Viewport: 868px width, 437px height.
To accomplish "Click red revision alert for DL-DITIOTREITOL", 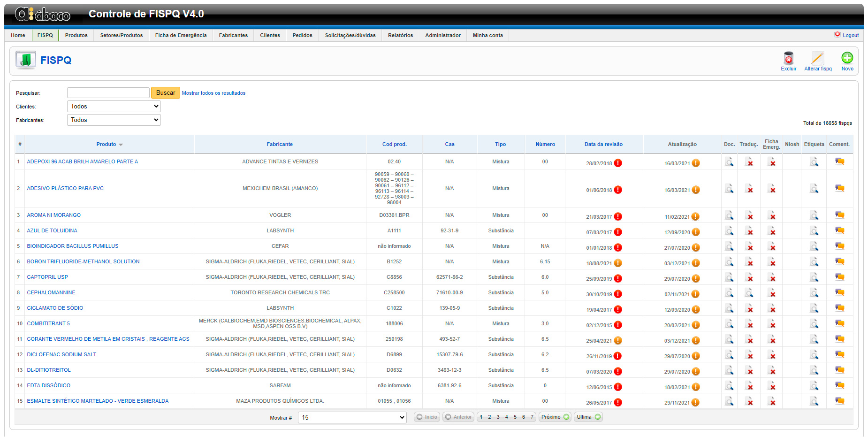I will (x=618, y=372).
